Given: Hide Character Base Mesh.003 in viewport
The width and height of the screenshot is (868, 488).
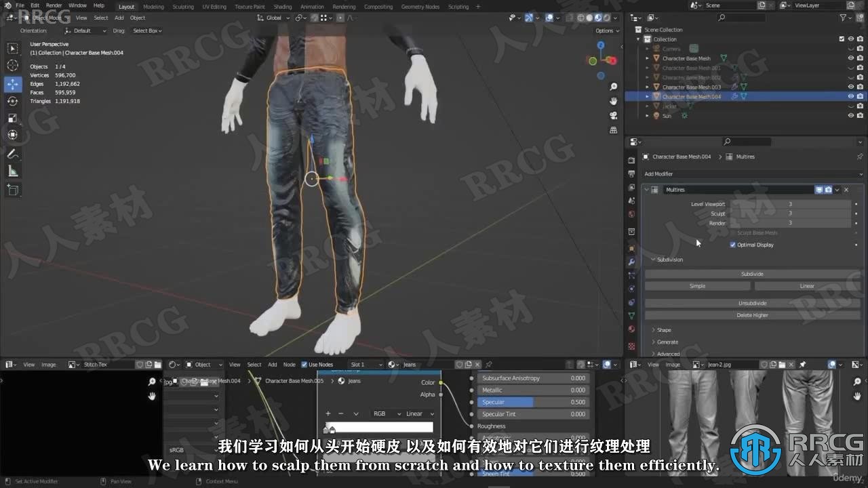Looking at the screenshot, I should (x=850, y=87).
